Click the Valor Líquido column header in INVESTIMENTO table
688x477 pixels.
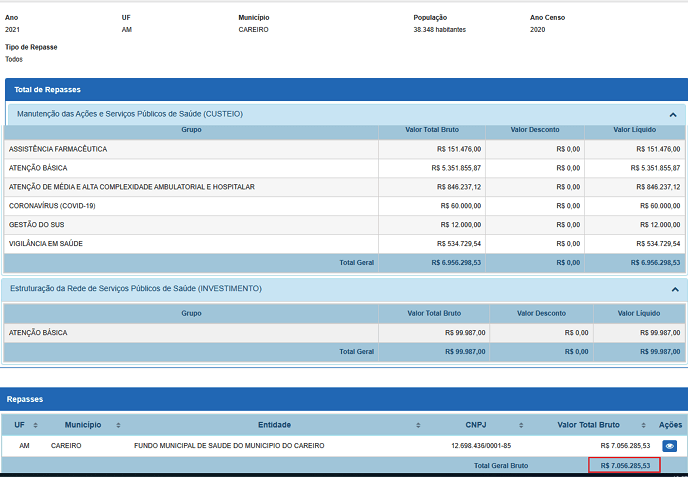pos(639,313)
